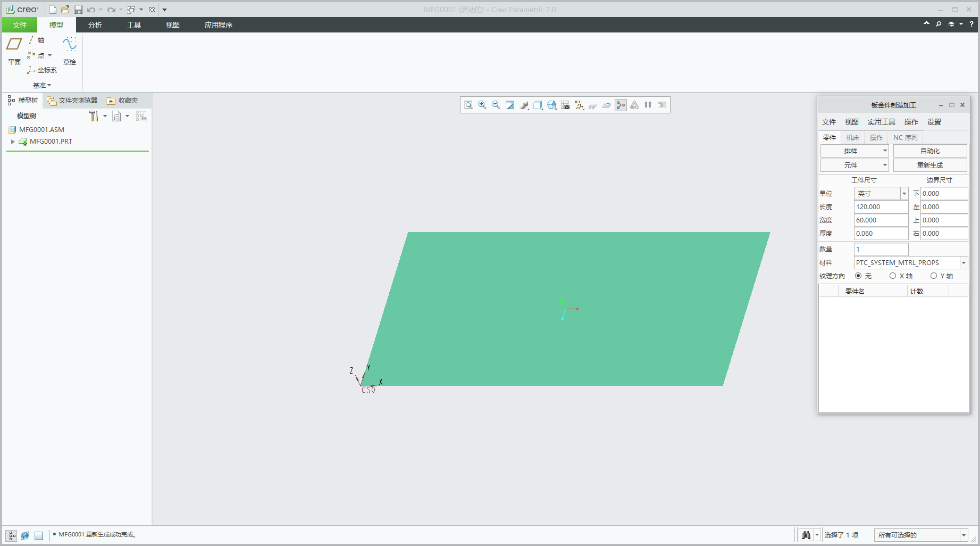Click the Open file folder icon
The width and height of the screenshot is (980, 546).
[x=65, y=10]
